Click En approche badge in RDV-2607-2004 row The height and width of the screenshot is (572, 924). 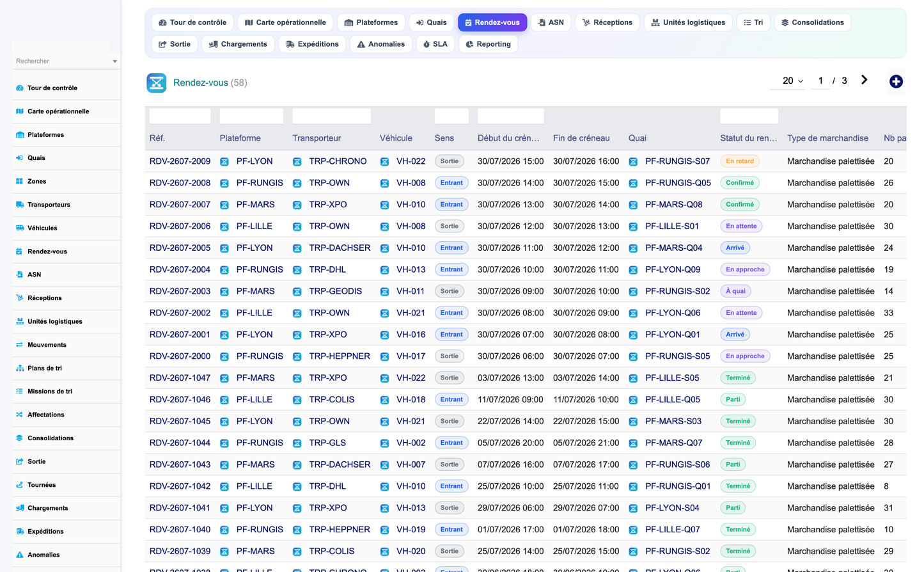click(x=745, y=269)
